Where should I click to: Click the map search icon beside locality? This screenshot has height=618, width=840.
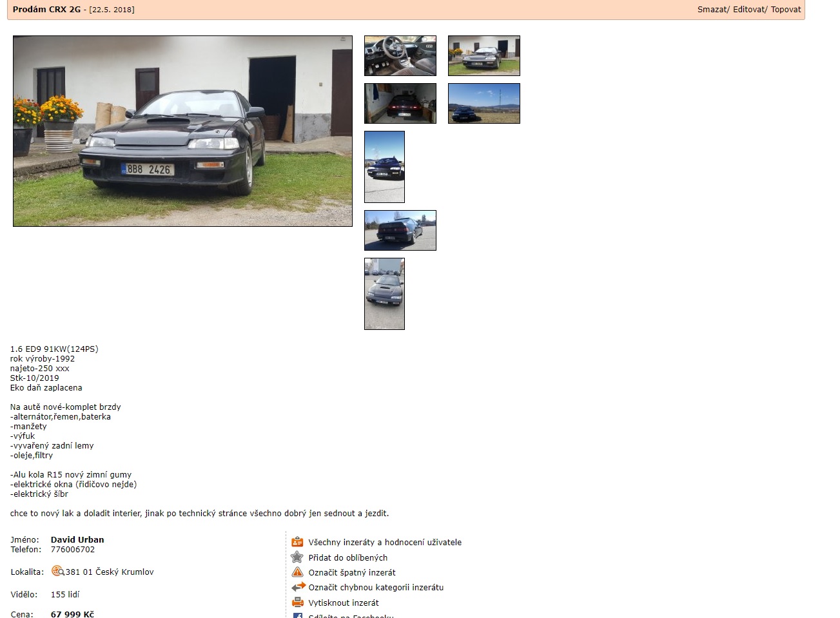[57, 571]
